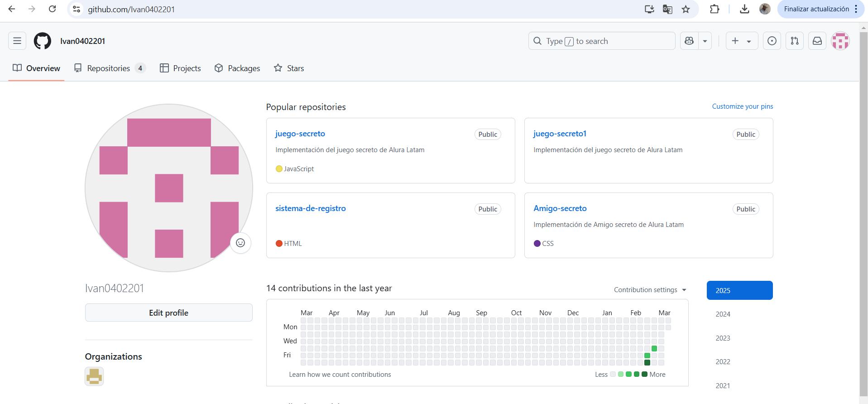Image resolution: width=868 pixels, height=404 pixels.
Task: Go to GitHub home via Octocat logo
Action: 43,41
